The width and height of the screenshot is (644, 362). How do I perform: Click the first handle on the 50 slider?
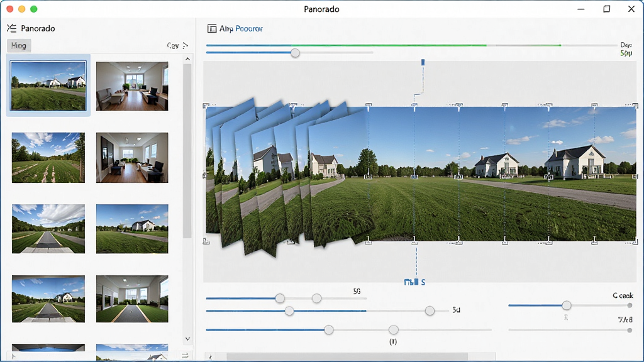point(280,299)
